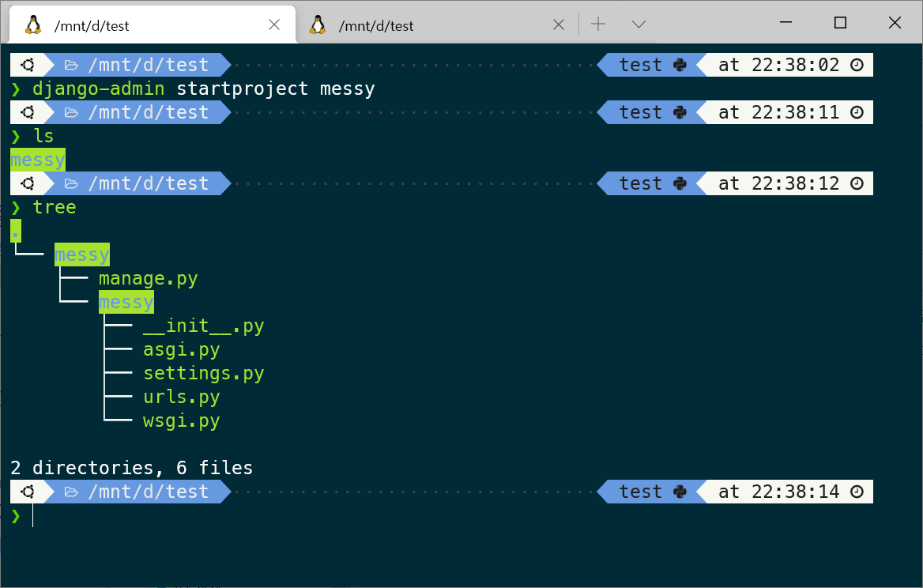This screenshot has width=923, height=588.
Task: Click the clock icon after 22:38:11
Action: [x=857, y=112]
